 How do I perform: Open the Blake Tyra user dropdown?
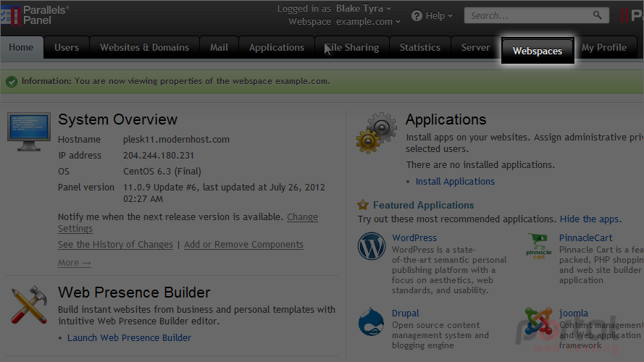pyautogui.click(x=363, y=8)
